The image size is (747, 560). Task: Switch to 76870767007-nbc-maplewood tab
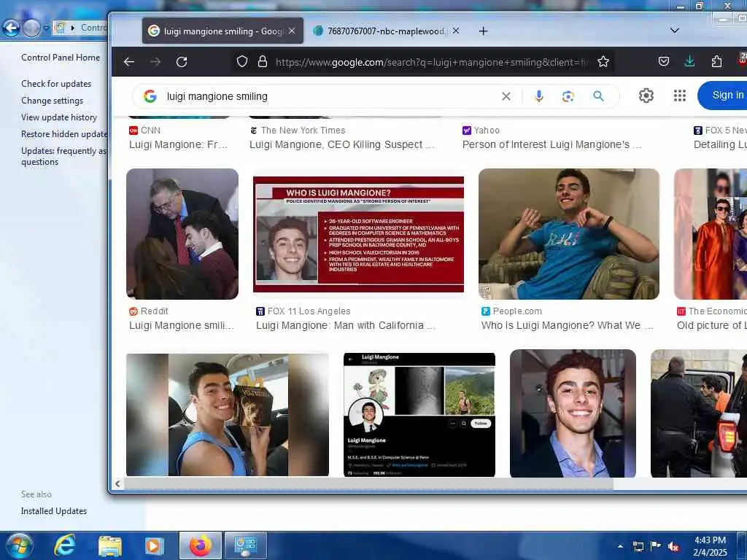(385, 31)
